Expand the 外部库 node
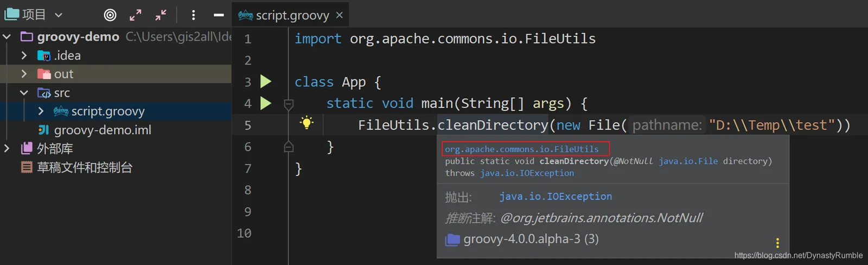This screenshot has height=265, width=868. pos(7,148)
